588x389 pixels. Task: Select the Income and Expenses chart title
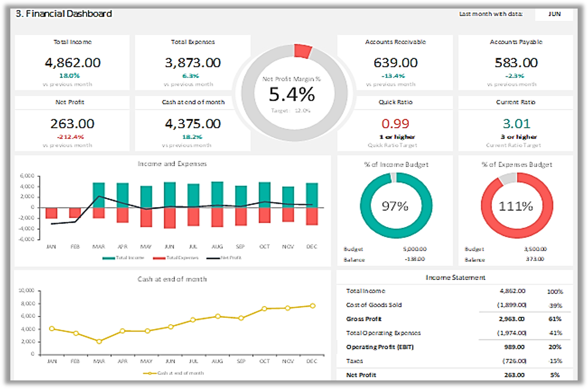pyautogui.click(x=172, y=164)
